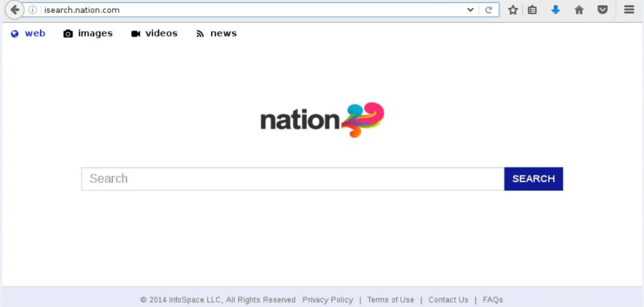
Task: Go to the Firefox home page icon
Action: pos(579,10)
